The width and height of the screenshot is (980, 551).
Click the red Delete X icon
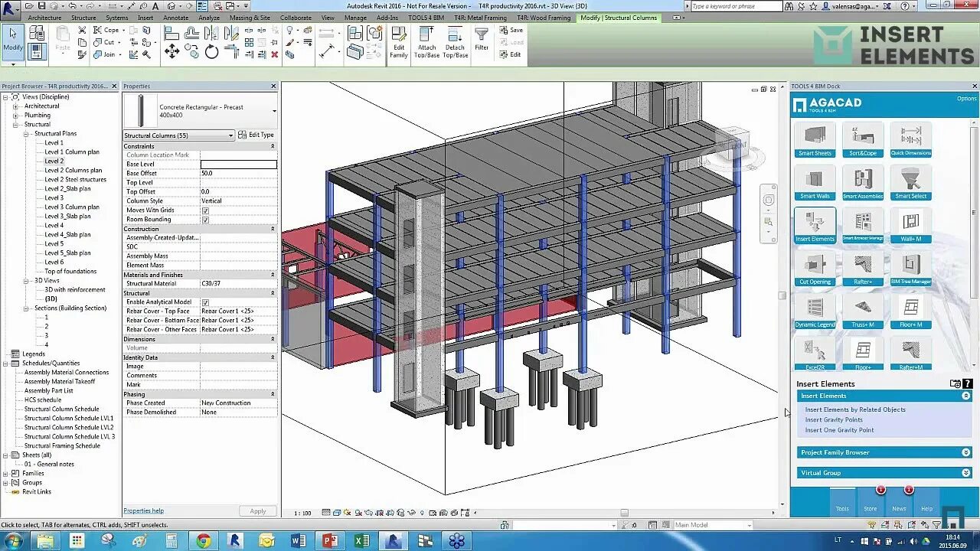(275, 54)
